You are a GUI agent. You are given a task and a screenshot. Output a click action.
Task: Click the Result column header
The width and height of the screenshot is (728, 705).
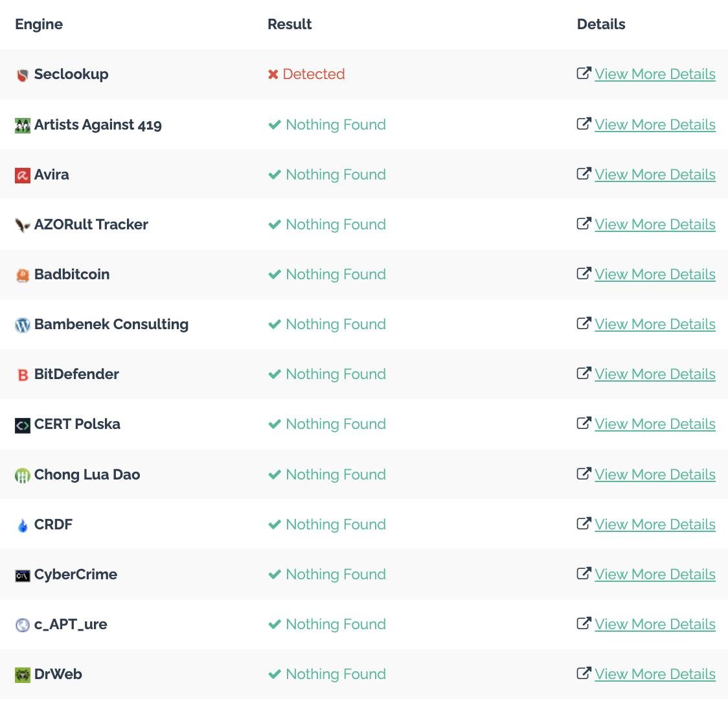[290, 24]
